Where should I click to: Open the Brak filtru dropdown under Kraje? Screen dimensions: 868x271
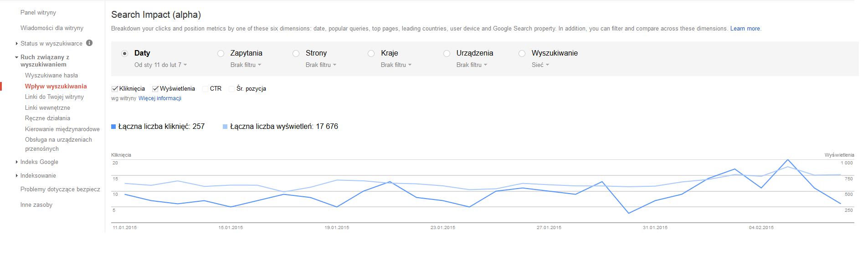point(396,65)
